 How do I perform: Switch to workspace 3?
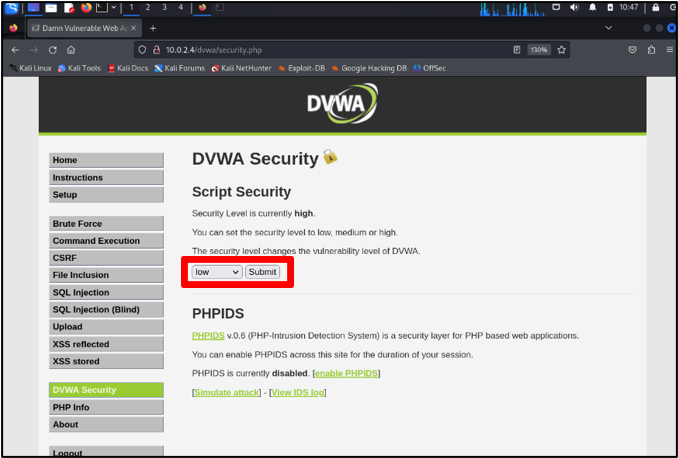(164, 7)
